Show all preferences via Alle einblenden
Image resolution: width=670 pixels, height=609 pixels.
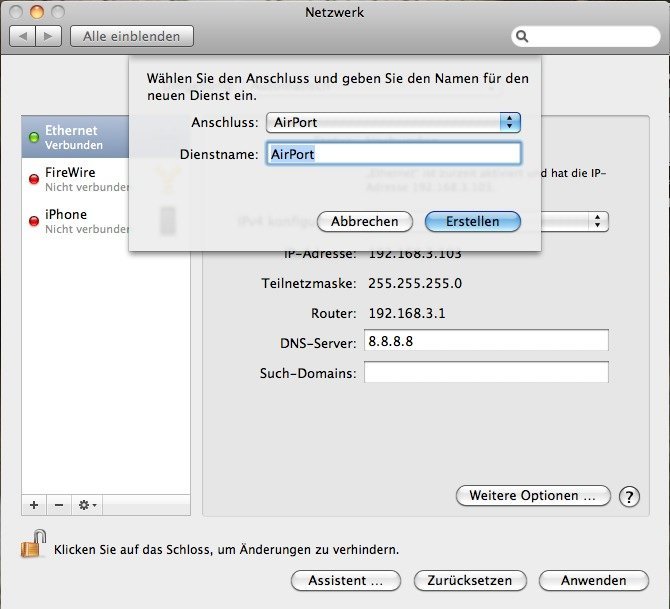[x=132, y=36]
